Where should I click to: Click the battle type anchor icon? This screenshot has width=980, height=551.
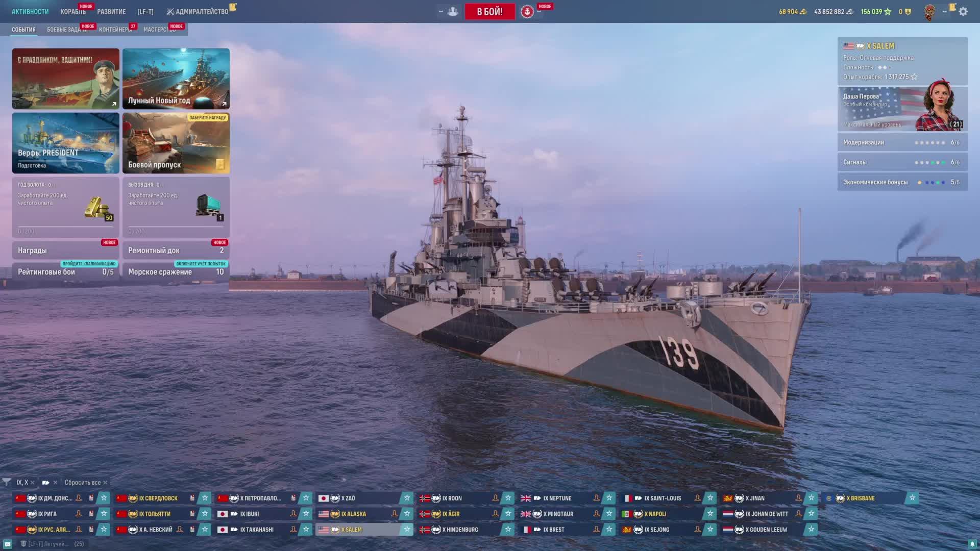click(x=527, y=12)
